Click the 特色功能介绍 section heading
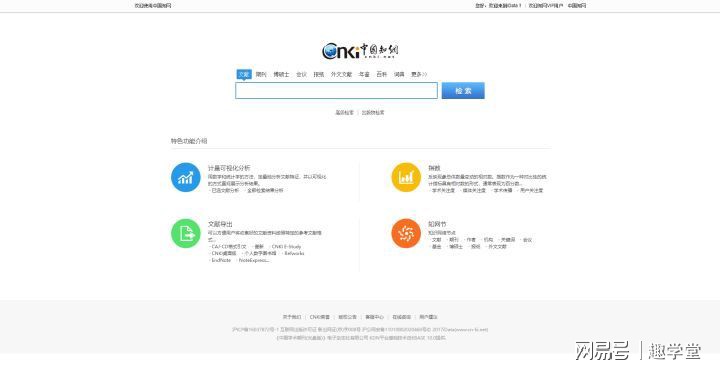This screenshot has width=720, height=371. pos(189,141)
